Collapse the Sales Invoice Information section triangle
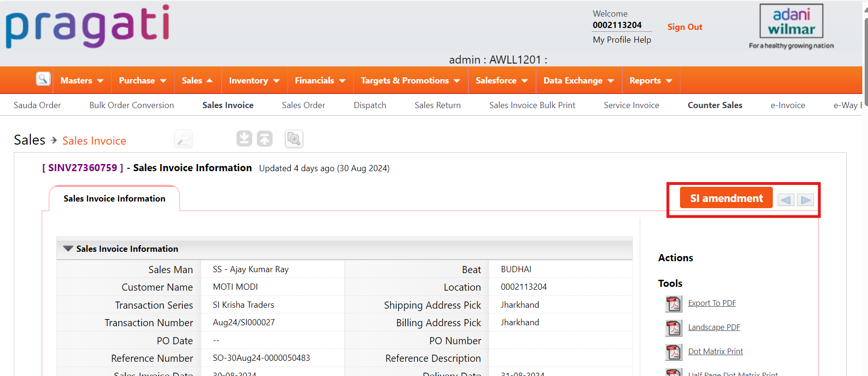This screenshot has height=376, width=868. [x=68, y=248]
